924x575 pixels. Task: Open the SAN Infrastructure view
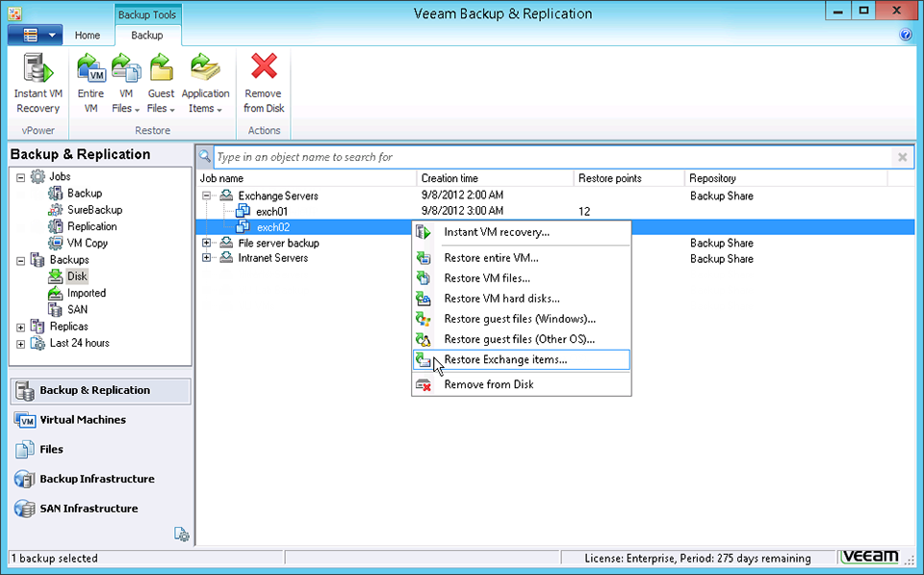tap(100, 509)
